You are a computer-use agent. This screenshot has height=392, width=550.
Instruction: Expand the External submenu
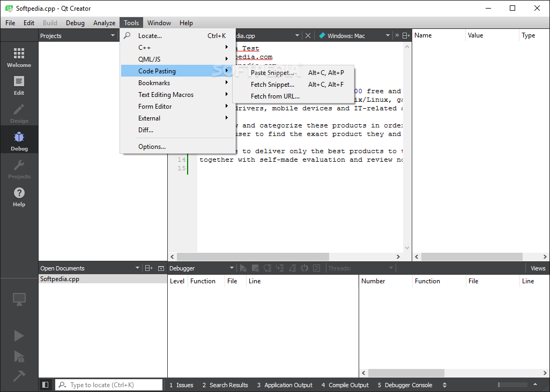178,118
